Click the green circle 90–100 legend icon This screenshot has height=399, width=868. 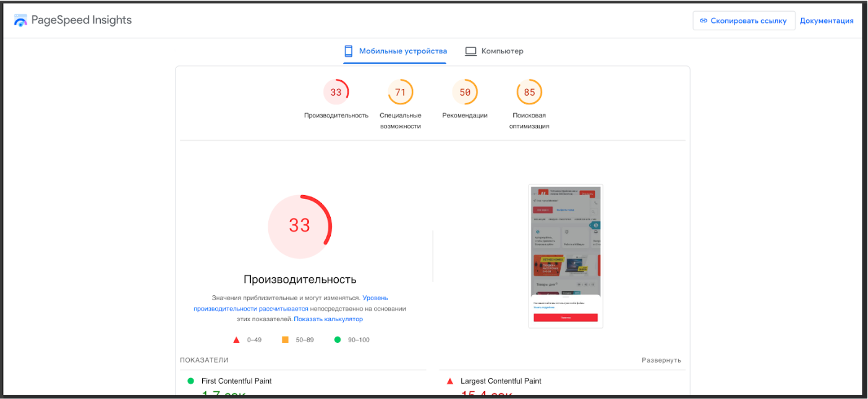pyautogui.click(x=338, y=340)
